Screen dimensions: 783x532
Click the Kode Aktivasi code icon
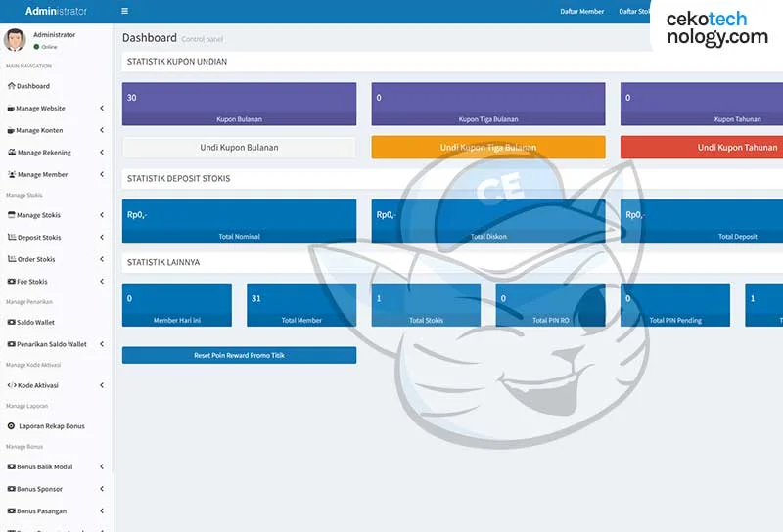click(x=12, y=385)
